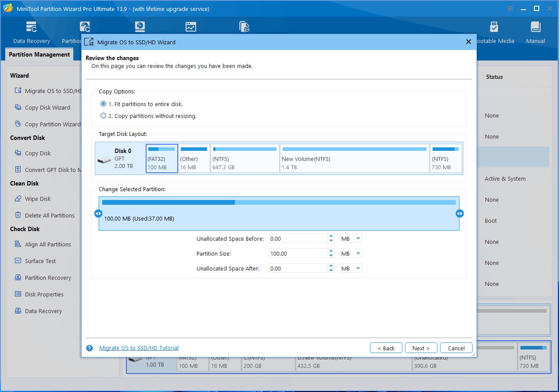Click the Disk 0 drive icon
This screenshot has height=392, width=559.
pyautogui.click(x=104, y=160)
